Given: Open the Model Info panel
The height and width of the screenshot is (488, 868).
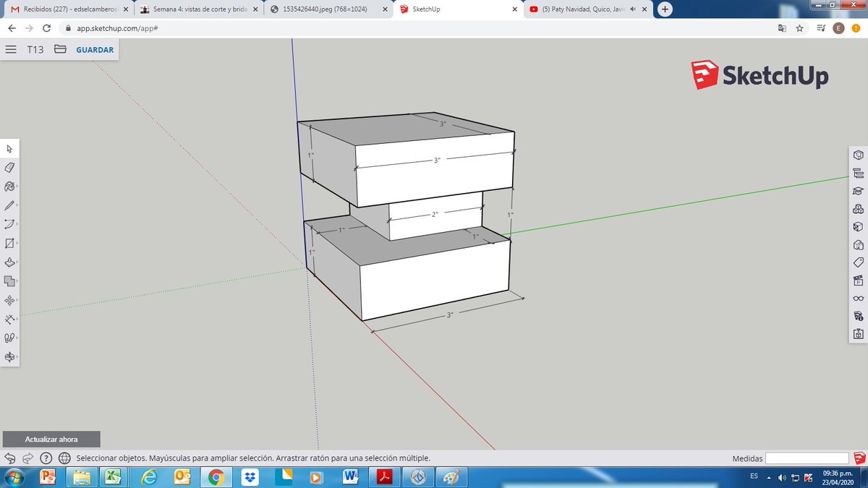Looking at the screenshot, I should [x=858, y=316].
